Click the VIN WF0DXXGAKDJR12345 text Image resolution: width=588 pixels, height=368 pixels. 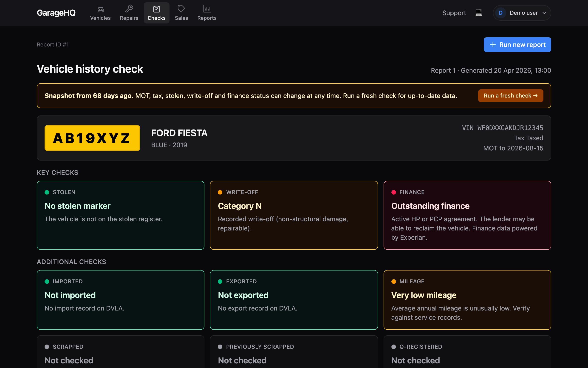point(503,128)
